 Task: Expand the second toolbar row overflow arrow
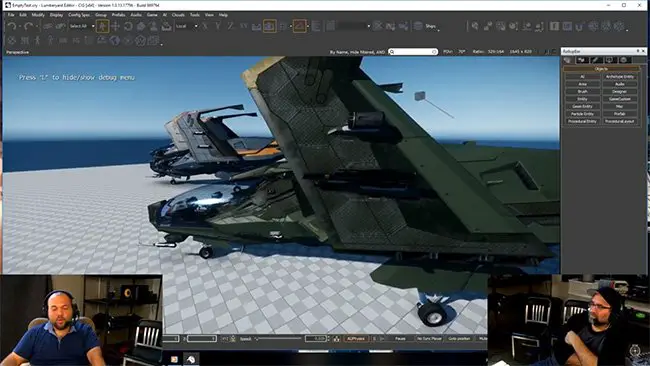click(x=161, y=43)
